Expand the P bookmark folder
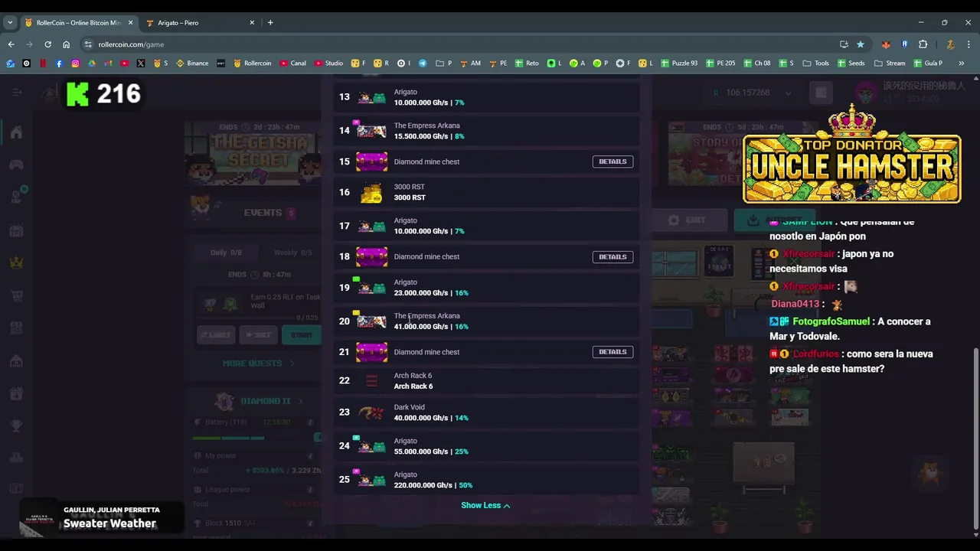The width and height of the screenshot is (980, 551). point(444,64)
